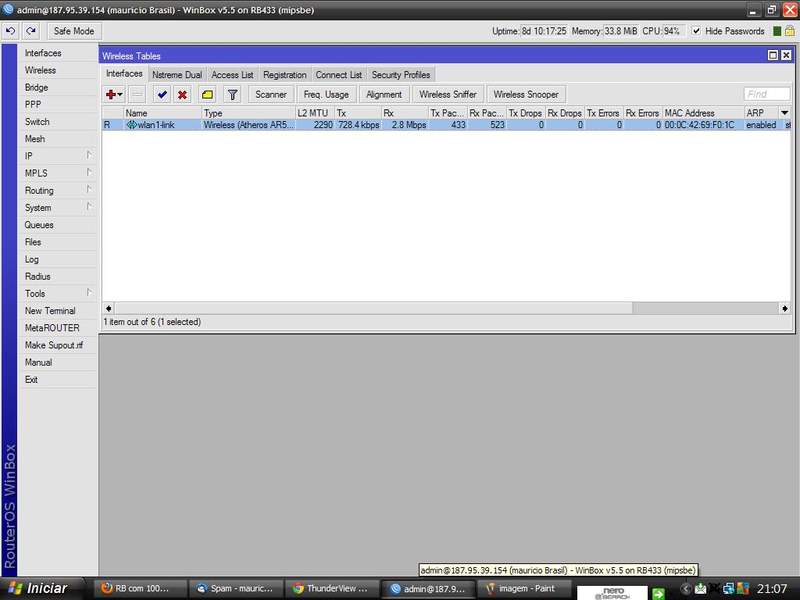
Task: Click the wlan1-link interface icon
Action: [x=131, y=124]
